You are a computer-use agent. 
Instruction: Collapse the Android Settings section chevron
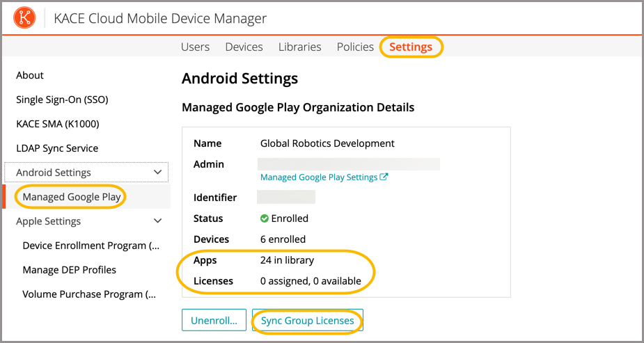[x=158, y=173]
